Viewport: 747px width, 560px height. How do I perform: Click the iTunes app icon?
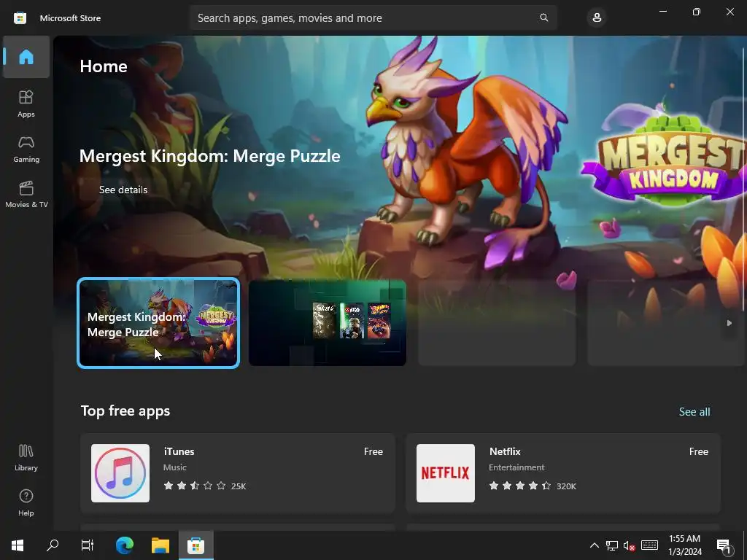coord(120,472)
